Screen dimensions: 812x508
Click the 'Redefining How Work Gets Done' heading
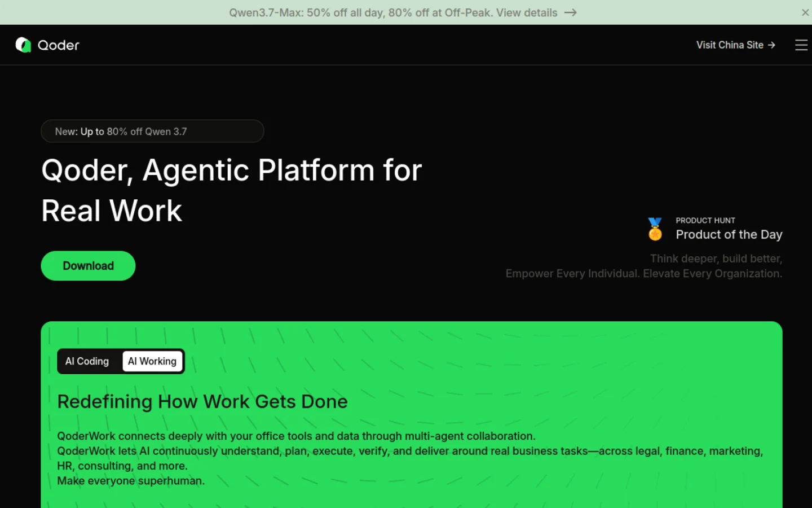(202, 402)
